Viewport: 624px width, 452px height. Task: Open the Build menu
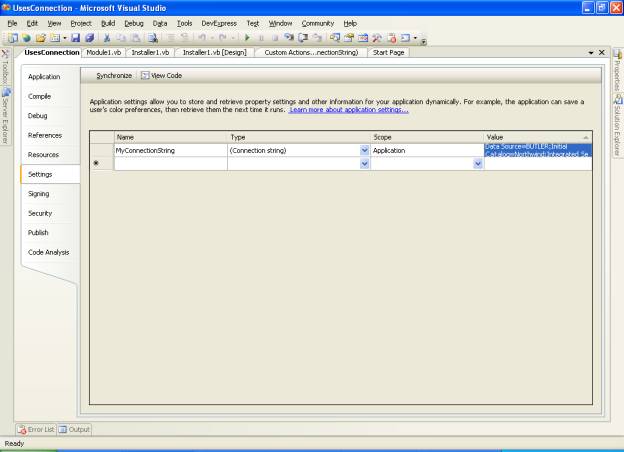pyautogui.click(x=108, y=23)
